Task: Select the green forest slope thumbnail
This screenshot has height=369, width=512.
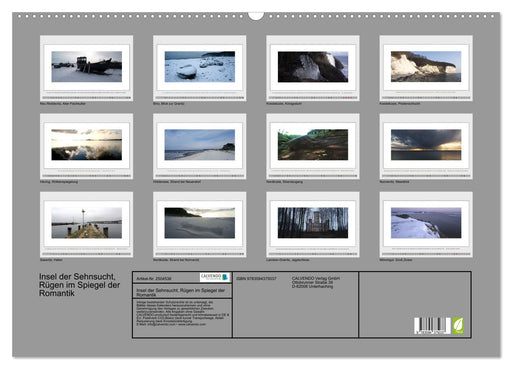Action: click(313, 146)
